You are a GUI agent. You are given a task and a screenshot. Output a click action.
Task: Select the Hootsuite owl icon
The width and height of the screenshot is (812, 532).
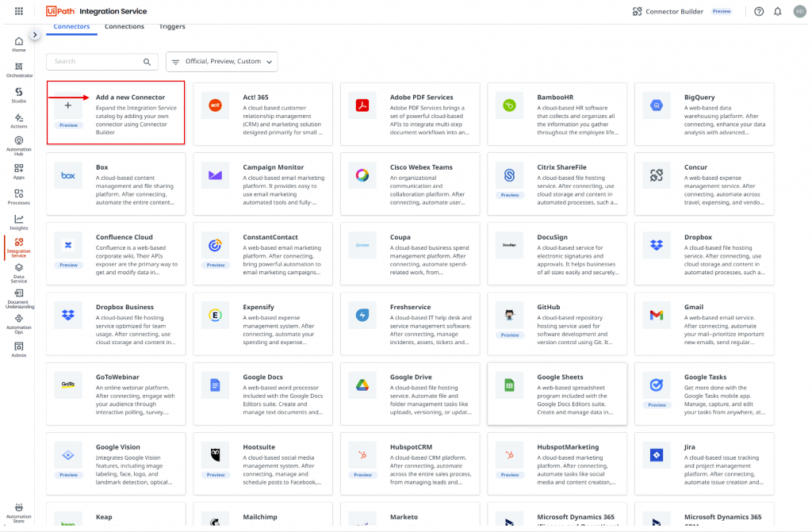click(x=215, y=455)
